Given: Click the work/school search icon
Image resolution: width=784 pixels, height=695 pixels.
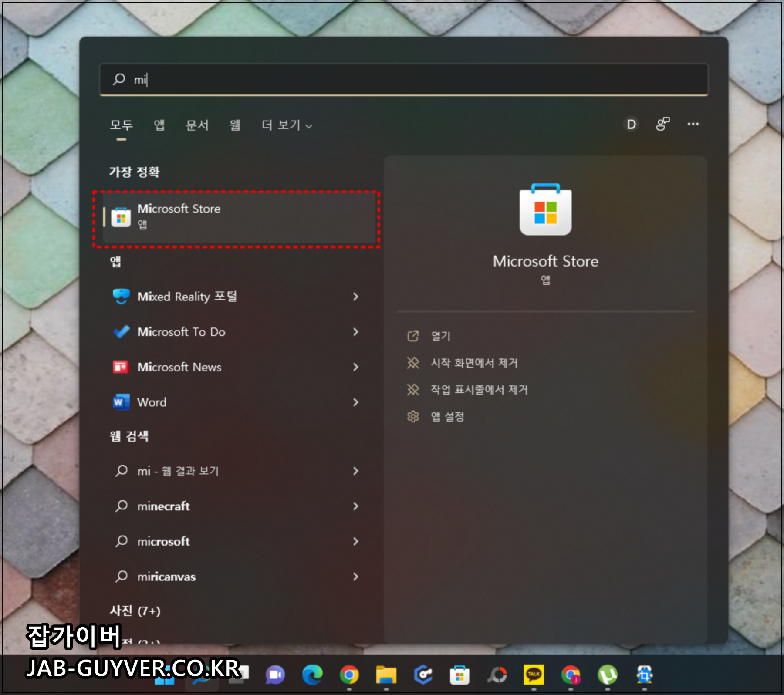Looking at the screenshot, I should [662, 124].
